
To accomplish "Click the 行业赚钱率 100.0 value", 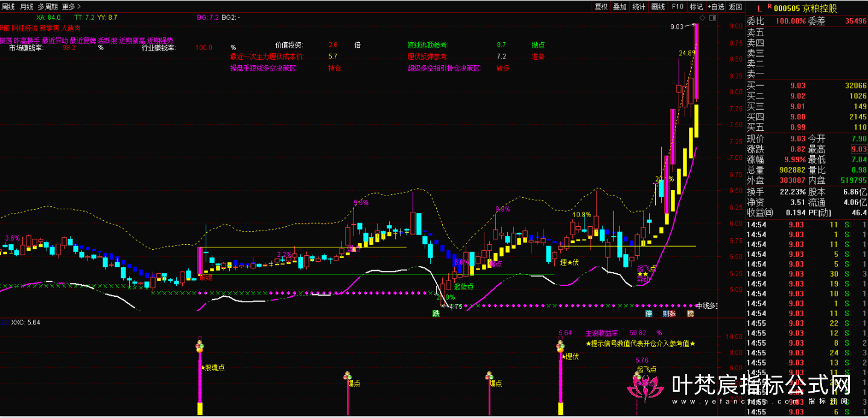I will tap(204, 48).
